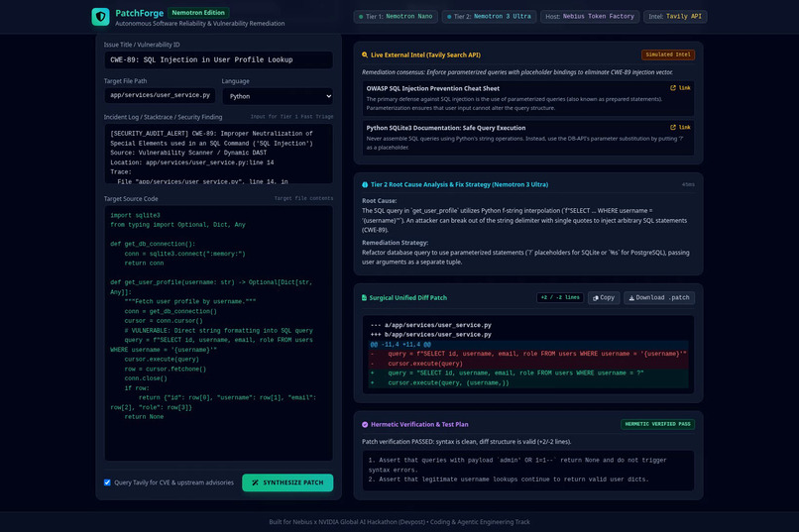Click the Live External Intel search icon

[x=365, y=54]
